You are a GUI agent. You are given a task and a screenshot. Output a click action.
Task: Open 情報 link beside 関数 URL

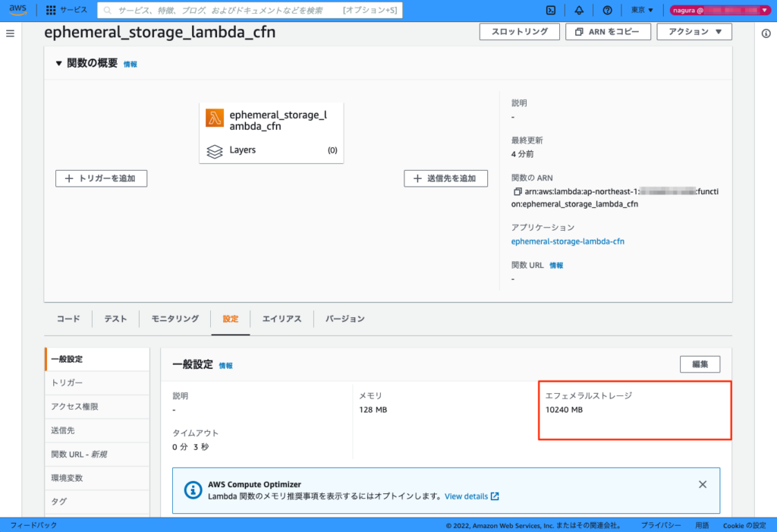click(556, 266)
